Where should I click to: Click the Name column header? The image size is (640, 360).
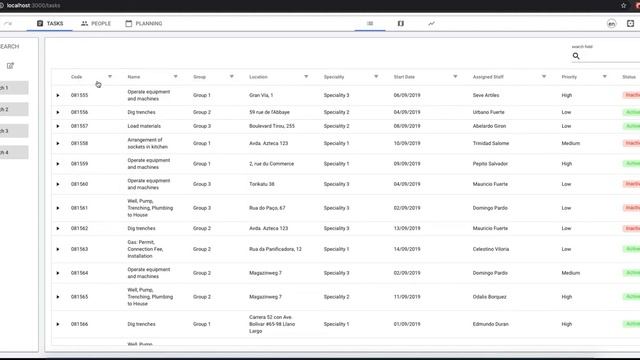click(x=133, y=77)
